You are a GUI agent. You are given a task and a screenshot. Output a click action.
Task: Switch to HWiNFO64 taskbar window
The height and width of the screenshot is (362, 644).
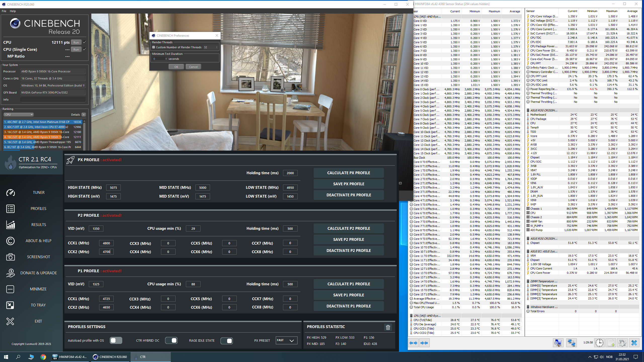(70, 357)
